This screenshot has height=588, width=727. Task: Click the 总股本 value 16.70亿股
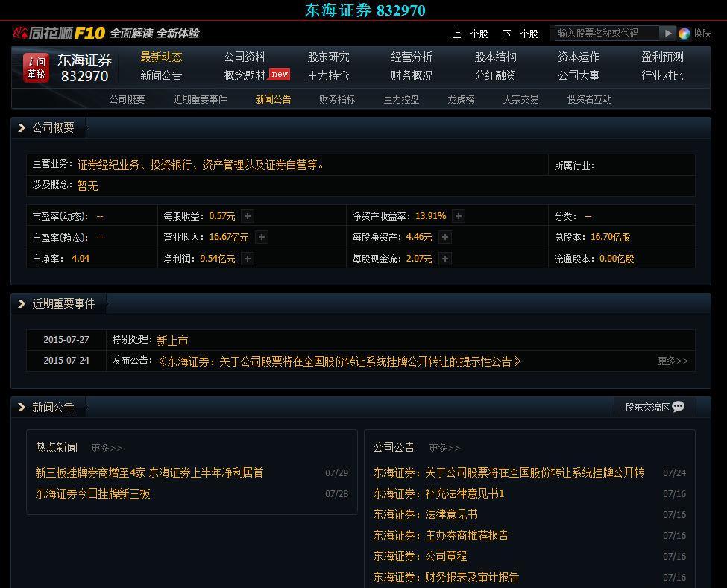[x=610, y=237]
